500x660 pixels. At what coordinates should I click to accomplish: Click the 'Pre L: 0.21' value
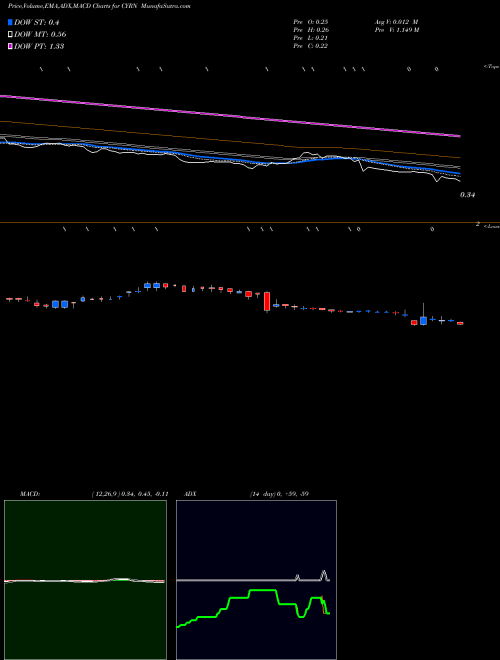pos(311,38)
